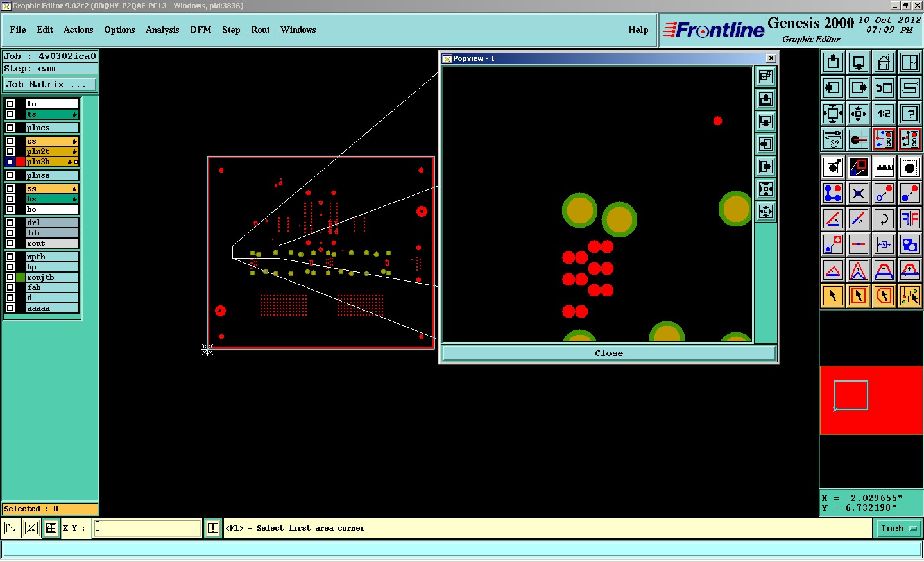The height and width of the screenshot is (562, 924).
Task: Click the zoom out icon in Popview toolbar
Action: [x=766, y=212]
